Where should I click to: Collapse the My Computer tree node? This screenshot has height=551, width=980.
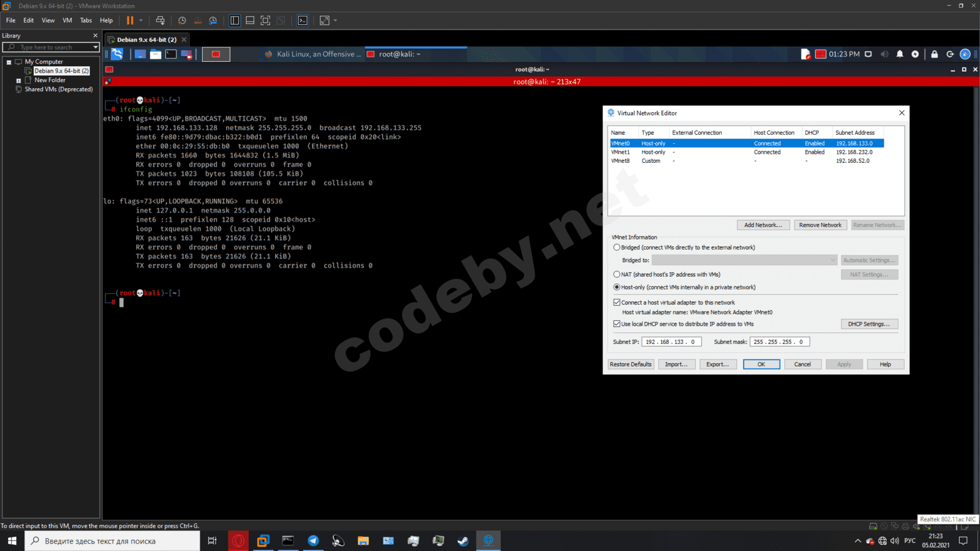(9, 62)
